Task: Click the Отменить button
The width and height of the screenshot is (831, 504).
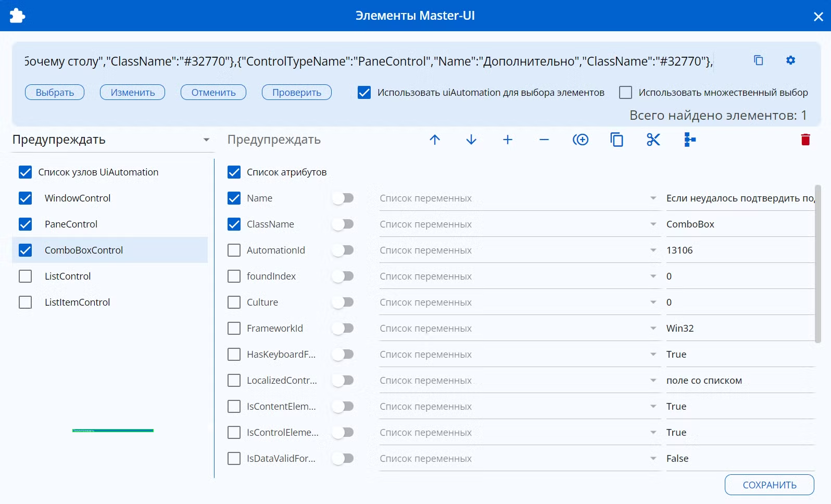Action: pyautogui.click(x=213, y=92)
